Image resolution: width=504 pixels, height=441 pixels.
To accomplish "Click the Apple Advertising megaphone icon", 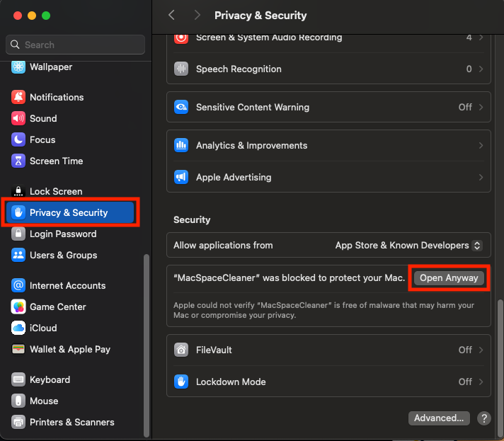I will tap(181, 177).
